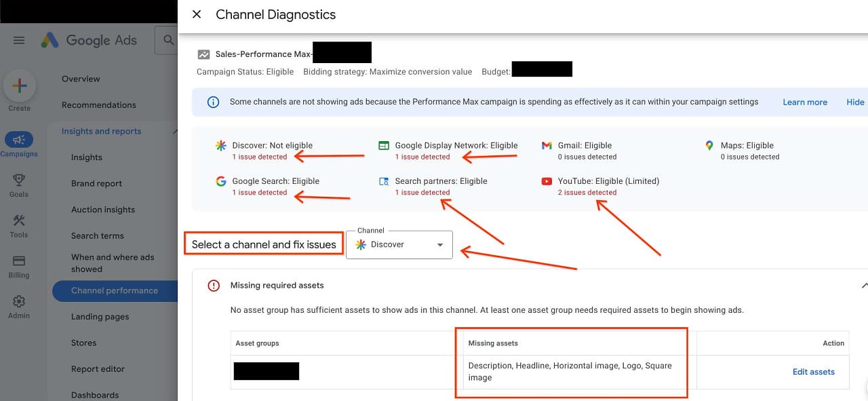The width and height of the screenshot is (868, 401).
Task: Open Recommendations in the side menu
Action: click(99, 105)
